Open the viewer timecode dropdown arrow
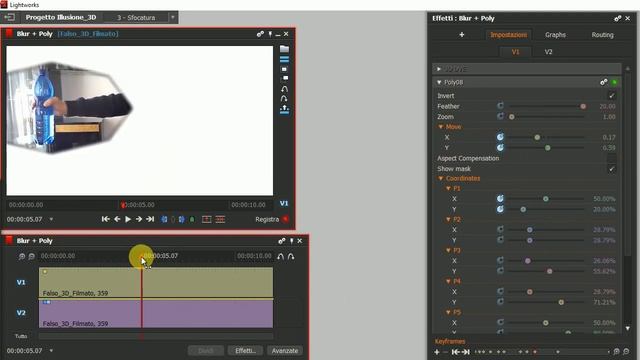 pos(51,219)
